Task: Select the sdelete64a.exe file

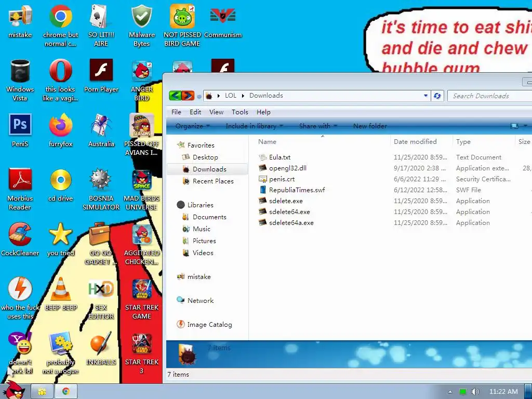Action: (291, 222)
